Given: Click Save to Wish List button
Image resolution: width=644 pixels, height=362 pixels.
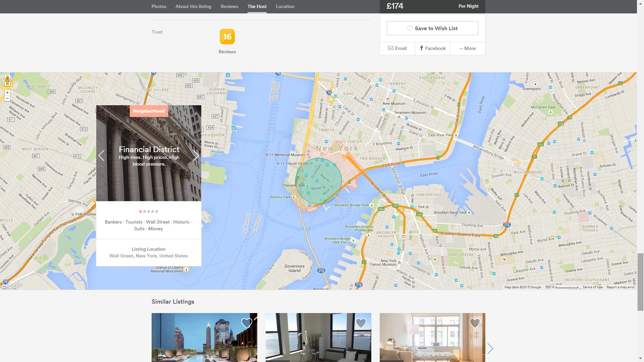Looking at the screenshot, I should (432, 28).
